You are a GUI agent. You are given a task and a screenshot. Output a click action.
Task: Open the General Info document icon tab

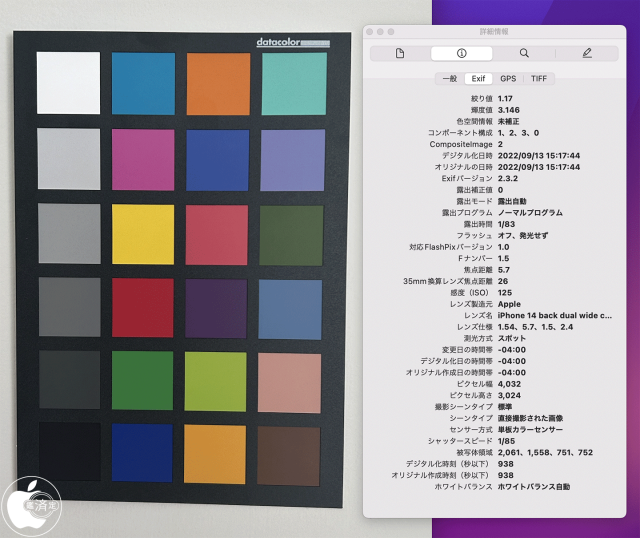[x=400, y=53]
